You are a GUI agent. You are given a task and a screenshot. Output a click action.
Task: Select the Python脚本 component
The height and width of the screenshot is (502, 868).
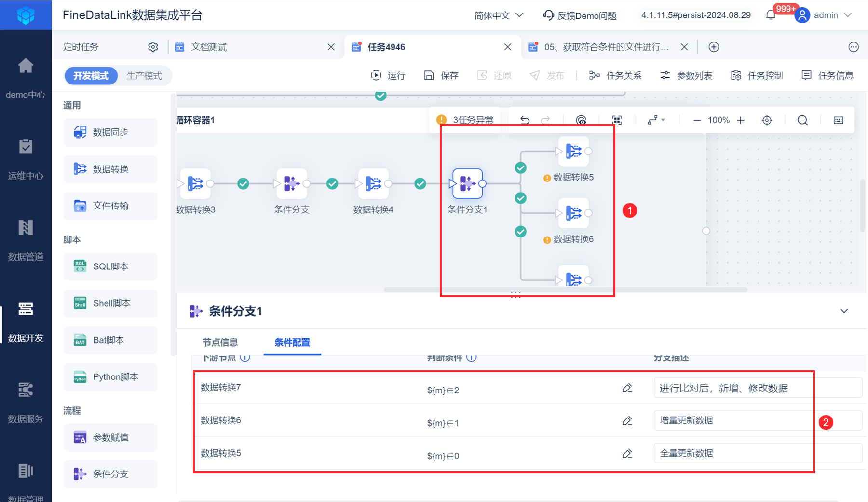[x=110, y=377]
